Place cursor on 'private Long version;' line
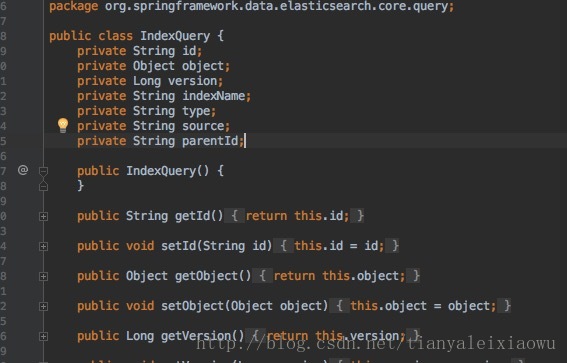The image size is (567, 363). 150,81
